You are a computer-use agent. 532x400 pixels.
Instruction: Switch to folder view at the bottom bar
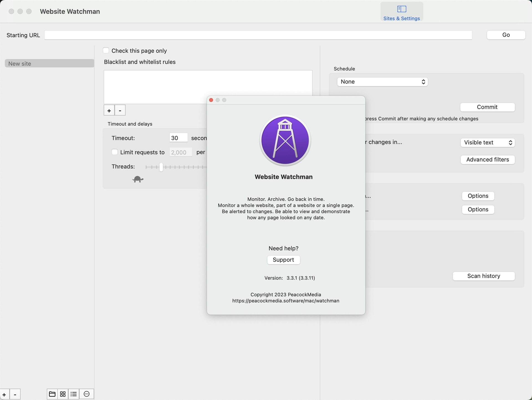click(52, 394)
